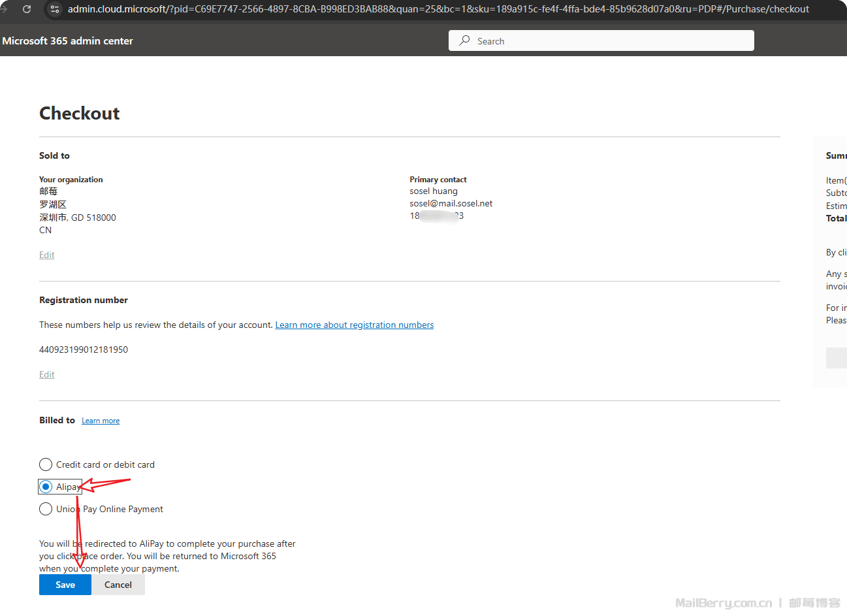
Task: Select Credit card or debit card option
Action: 46,464
